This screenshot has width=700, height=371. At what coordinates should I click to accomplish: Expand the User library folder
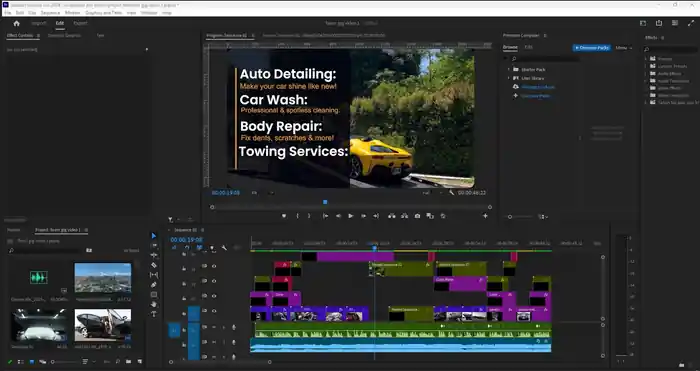coord(508,78)
